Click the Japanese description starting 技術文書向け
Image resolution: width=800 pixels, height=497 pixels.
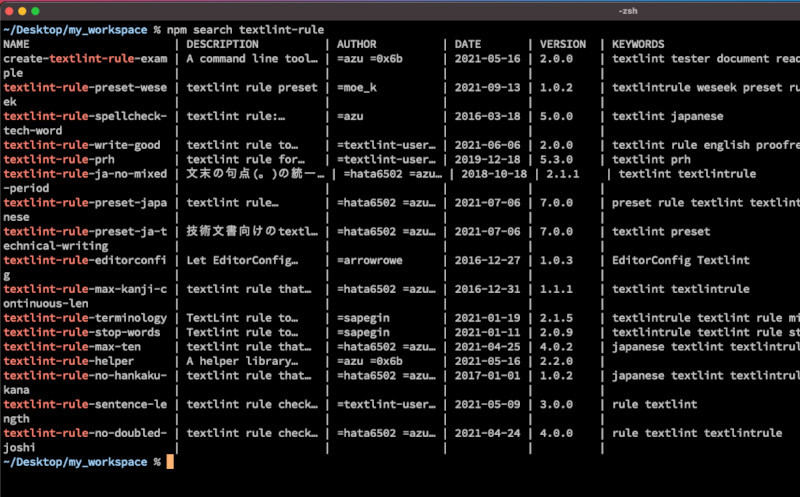[252, 231]
